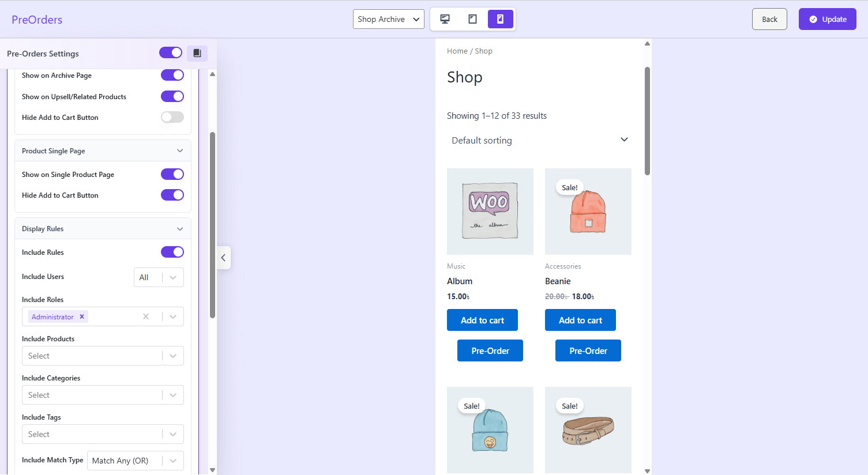868x475 pixels.
Task: Open the Default sorting dropdown
Action: point(539,140)
